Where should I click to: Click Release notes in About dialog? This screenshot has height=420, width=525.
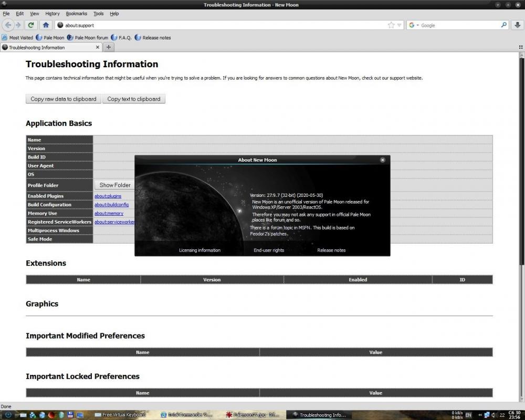click(331, 250)
